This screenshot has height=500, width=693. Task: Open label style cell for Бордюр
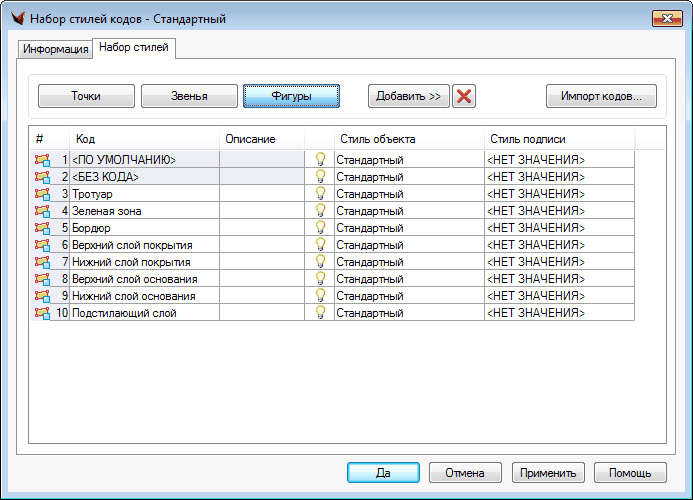click(x=558, y=228)
